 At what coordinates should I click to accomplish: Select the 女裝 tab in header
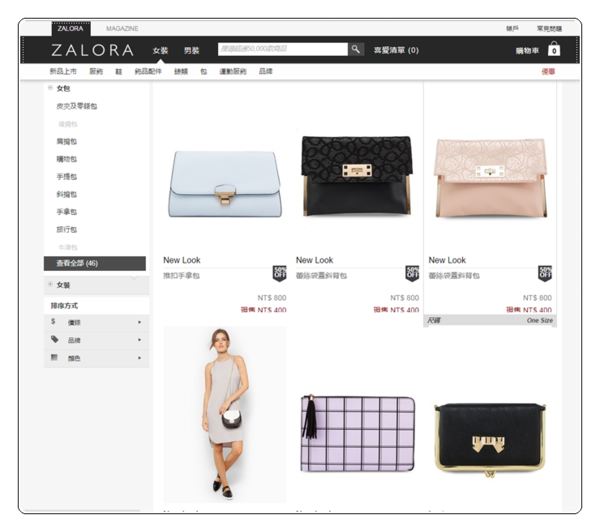pyautogui.click(x=160, y=51)
